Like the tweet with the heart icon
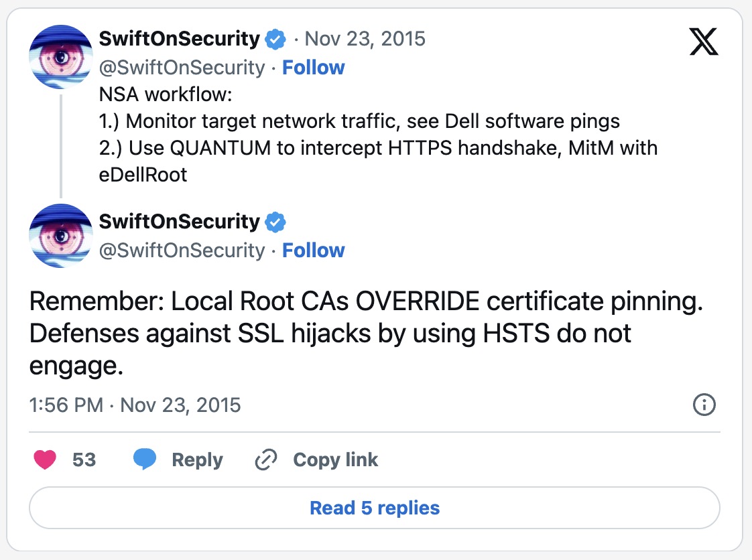The image size is (752, 560). point(45,460)
